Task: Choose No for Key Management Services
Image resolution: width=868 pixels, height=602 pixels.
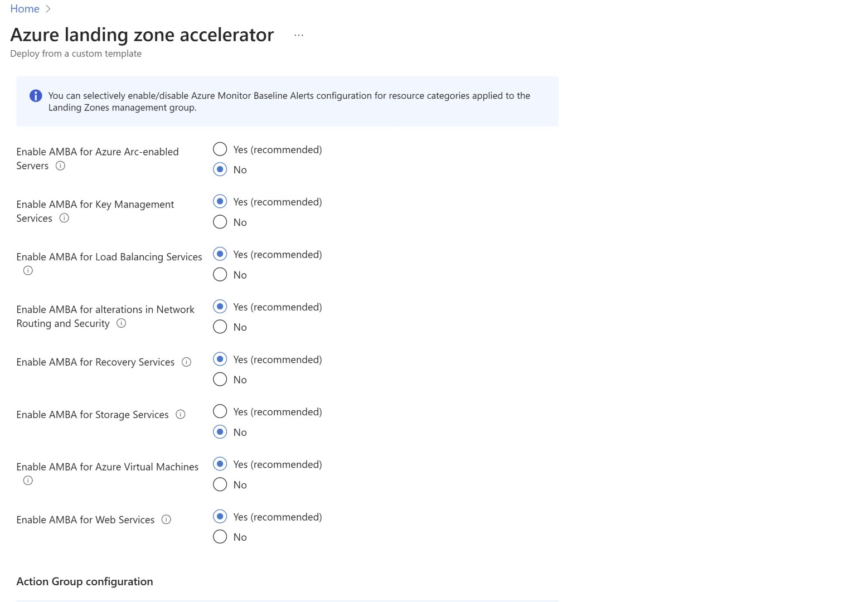Action: (220, 222)
